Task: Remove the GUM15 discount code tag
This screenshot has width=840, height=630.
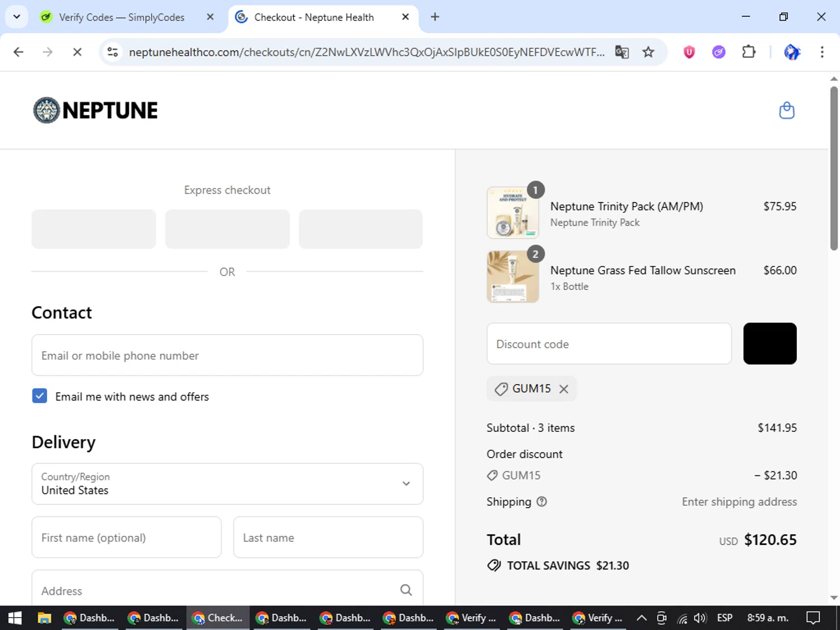Action: tap(564, 389)
